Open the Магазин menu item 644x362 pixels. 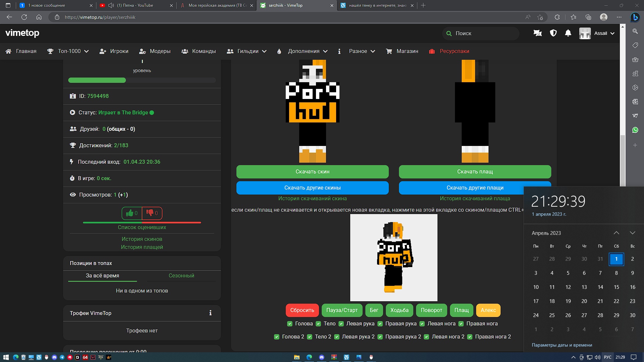click(402, 51)
